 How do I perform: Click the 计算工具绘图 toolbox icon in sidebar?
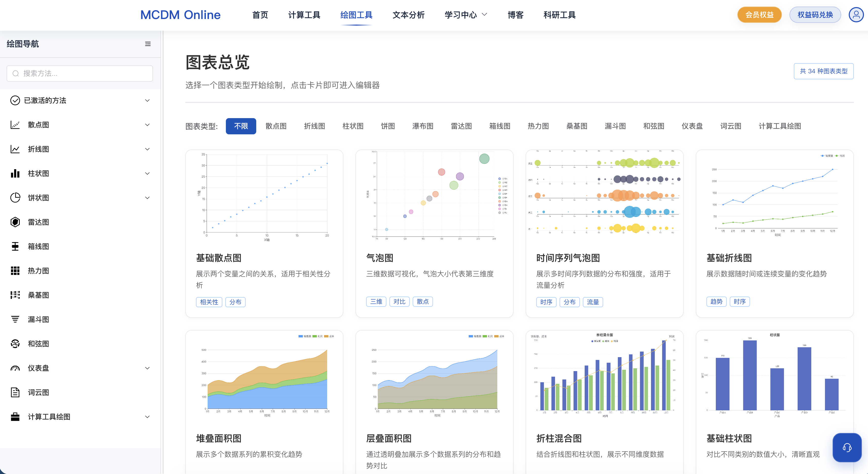(x=15, y=417)
